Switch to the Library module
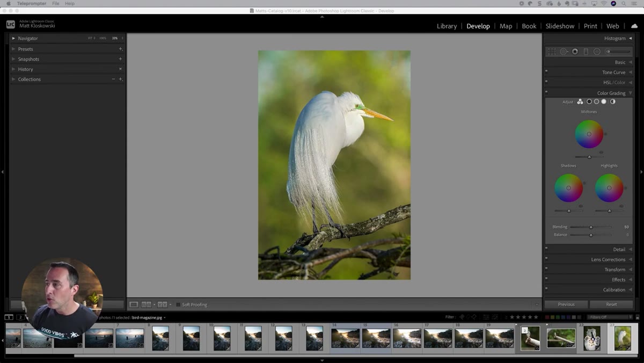644x363 pixels. pos(447,26)
